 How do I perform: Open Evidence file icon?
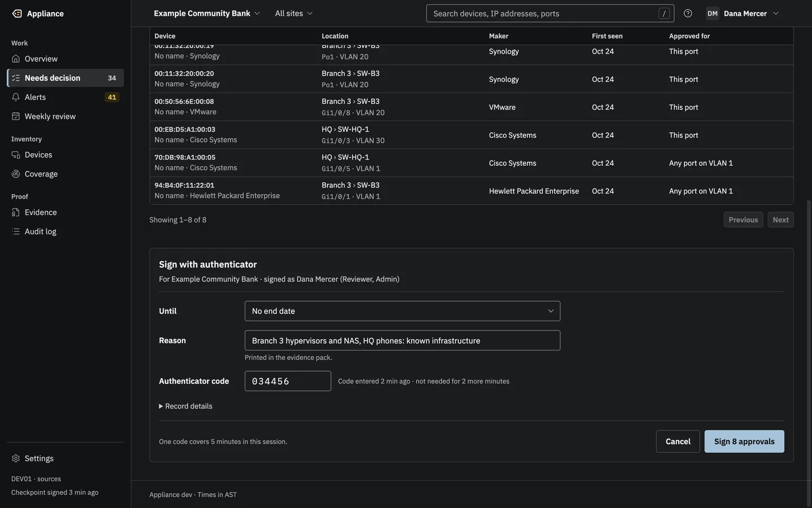(16, 212)
